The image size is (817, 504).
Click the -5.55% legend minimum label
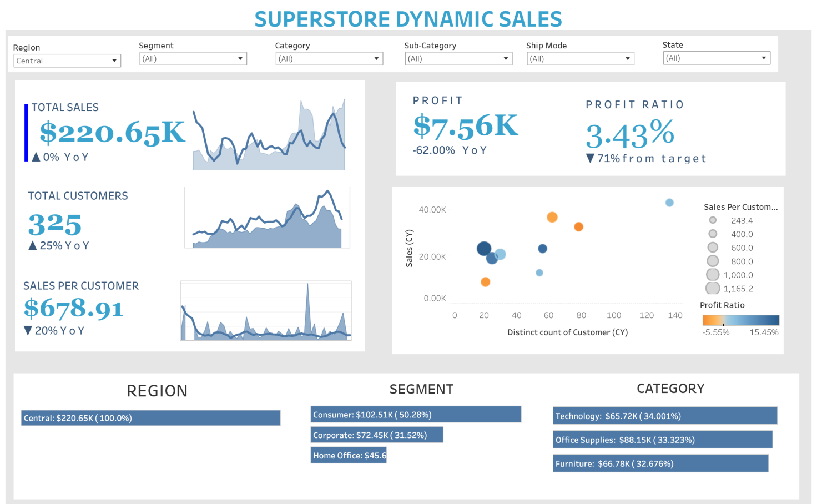pos(716,332)
